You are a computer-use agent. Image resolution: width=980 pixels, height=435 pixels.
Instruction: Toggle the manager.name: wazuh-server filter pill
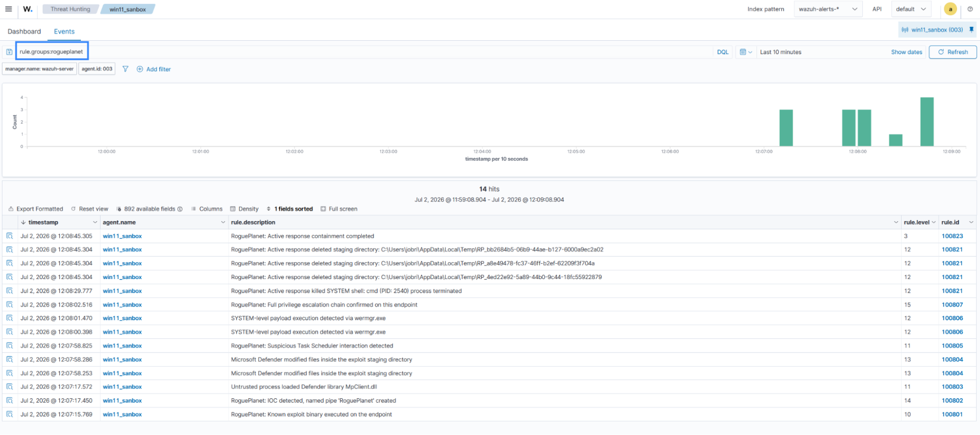[x=39, y=69]
